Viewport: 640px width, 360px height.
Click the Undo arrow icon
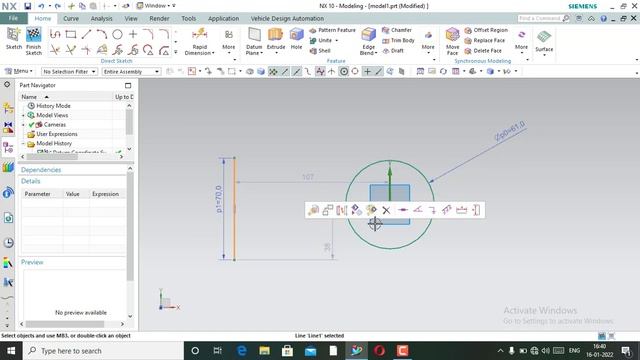click(x=41, y=6)
